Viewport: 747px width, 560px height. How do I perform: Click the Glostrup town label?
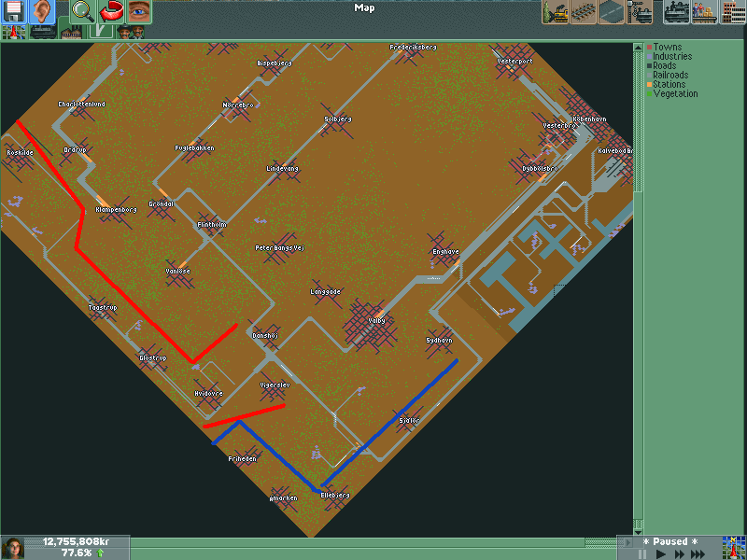point(153,358)
